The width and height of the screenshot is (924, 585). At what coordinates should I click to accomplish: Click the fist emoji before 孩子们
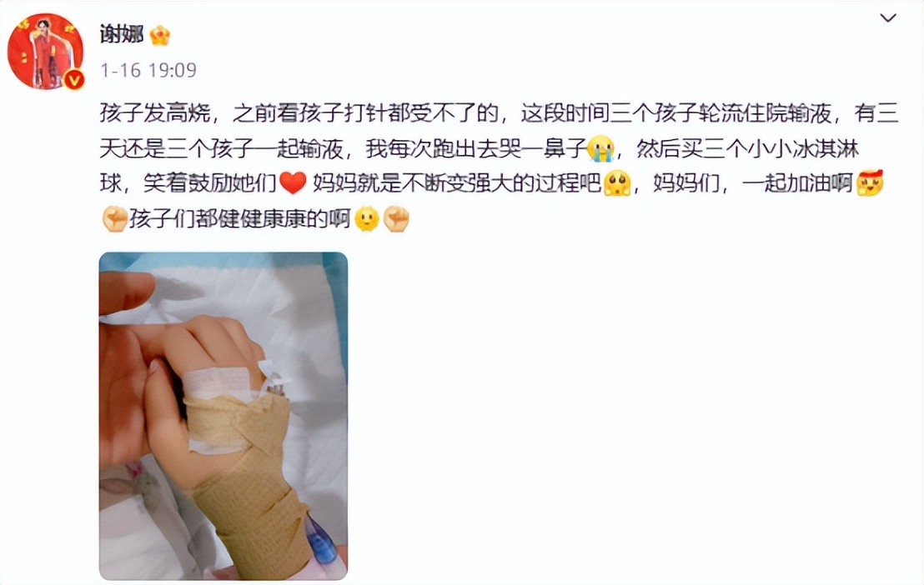click(114, 219)
